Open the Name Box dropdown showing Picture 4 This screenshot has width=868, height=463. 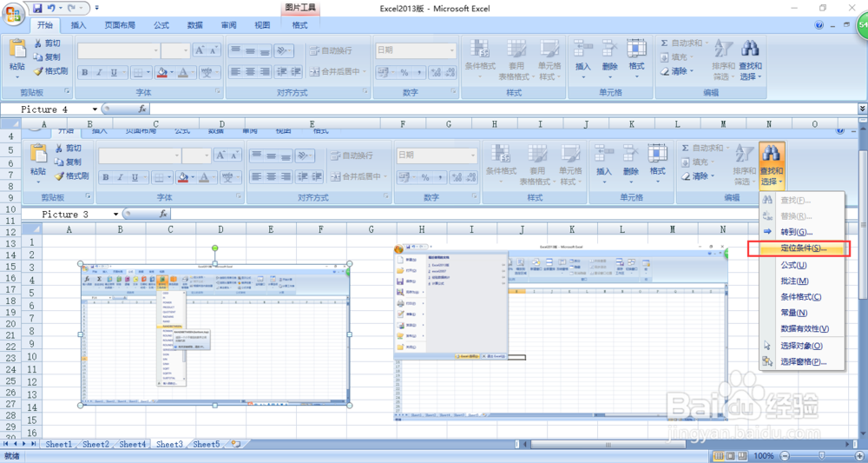coord(95,109)
